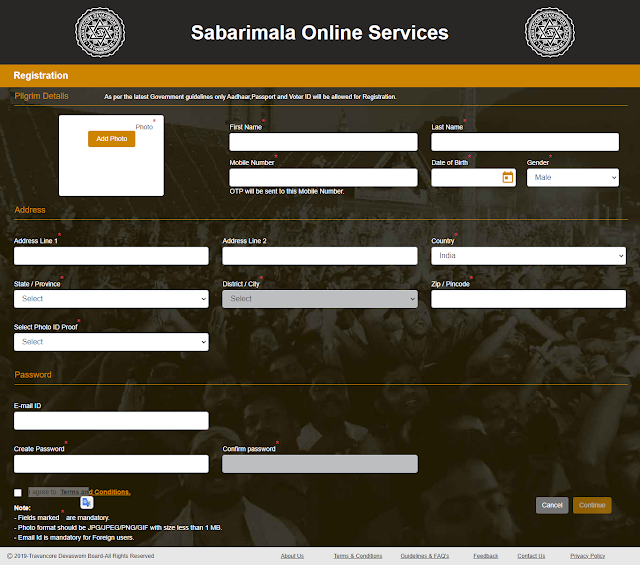Expand the District / City dropdown
This screenshot has height=565, width=640.
pos(320,299)
